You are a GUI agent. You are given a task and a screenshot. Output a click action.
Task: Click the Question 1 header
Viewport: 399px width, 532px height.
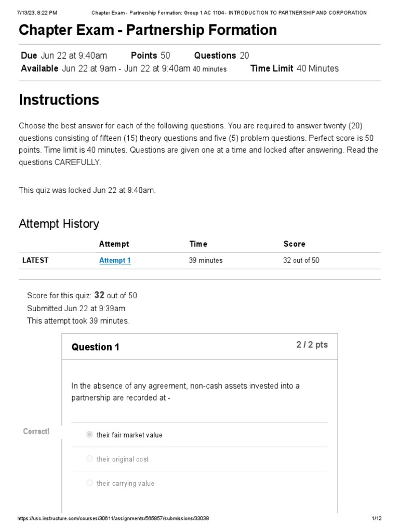pyautogui.click(x=96, y=347)
